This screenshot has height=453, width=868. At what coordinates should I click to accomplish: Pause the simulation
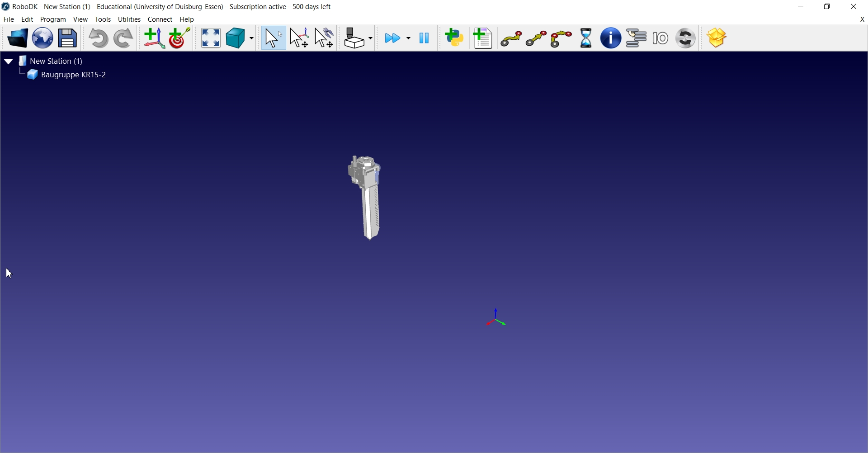coord(424,38)
